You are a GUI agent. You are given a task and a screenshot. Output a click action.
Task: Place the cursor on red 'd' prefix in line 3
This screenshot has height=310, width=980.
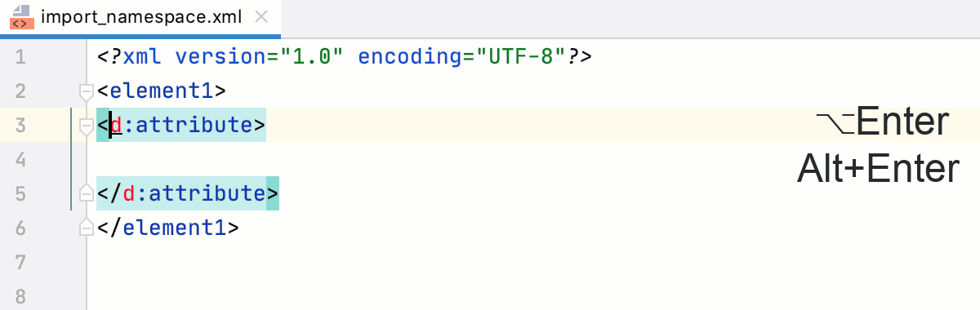click(116, 126)
